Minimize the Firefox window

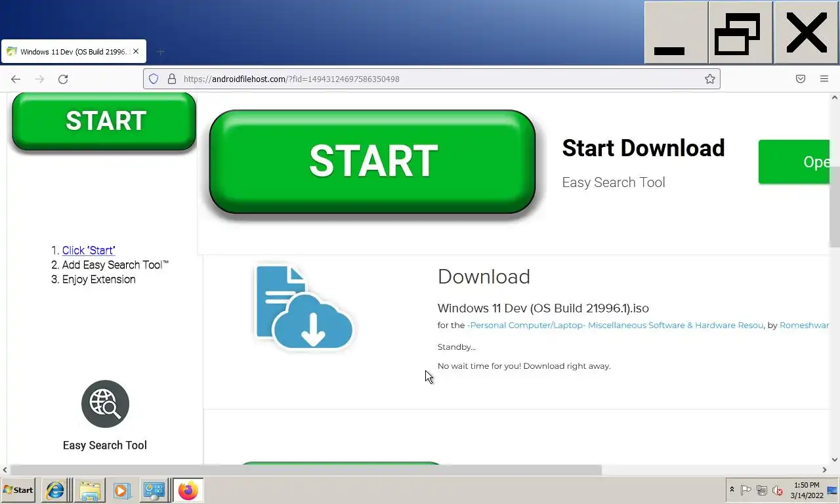(x=676, y=33)
